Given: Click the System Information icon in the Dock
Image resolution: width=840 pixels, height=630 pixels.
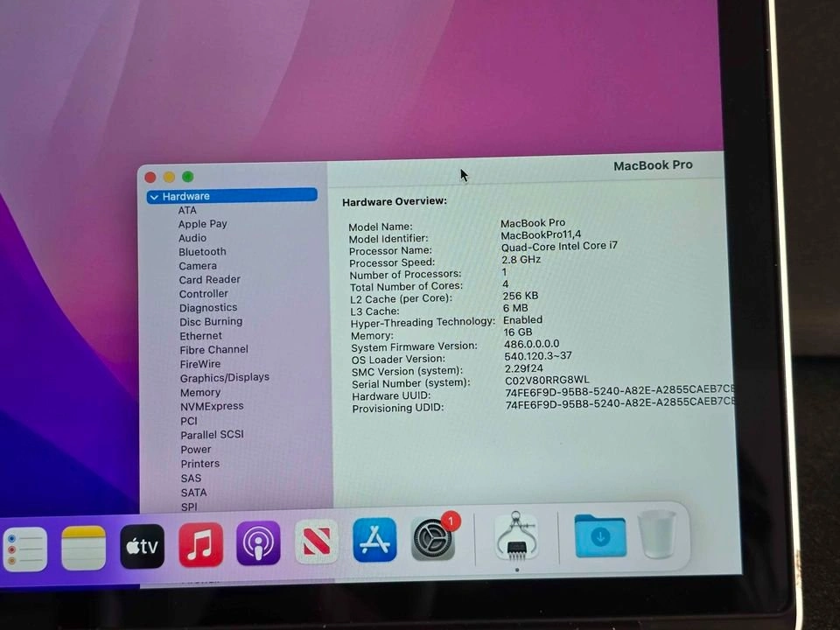Looking at the screenshot, I should click(516, 536).
